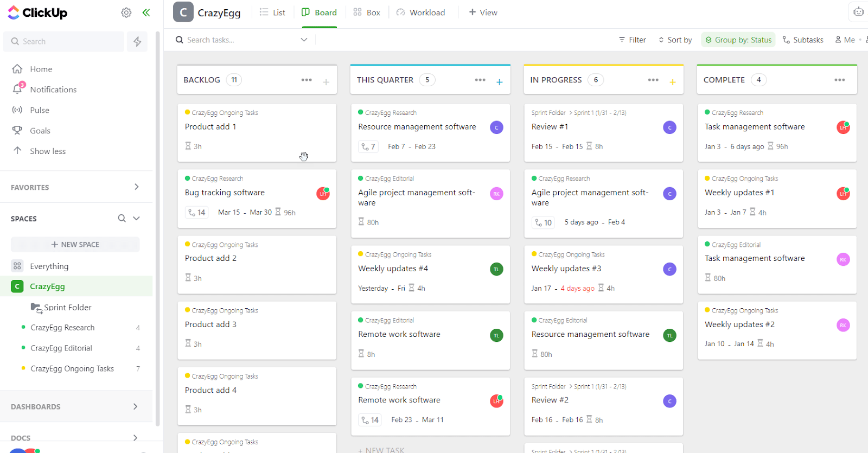Click the sidebar vertical scrollbar
The image size is (868, 453).
click(x=158, y=228)
